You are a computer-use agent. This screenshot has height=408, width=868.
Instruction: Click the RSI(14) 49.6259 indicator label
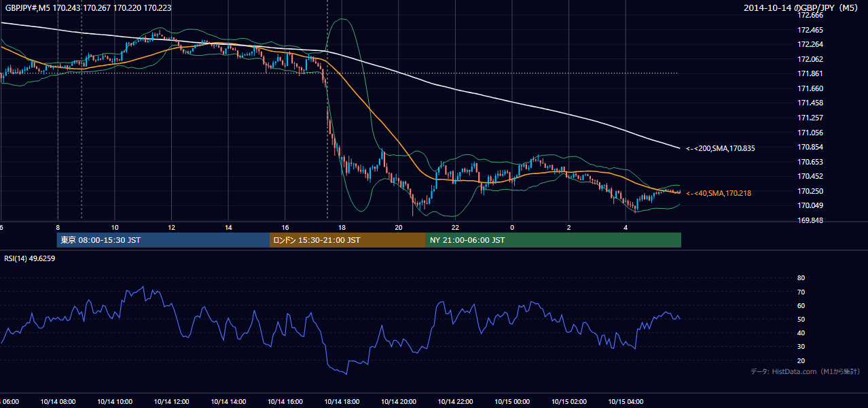[29, 258]
